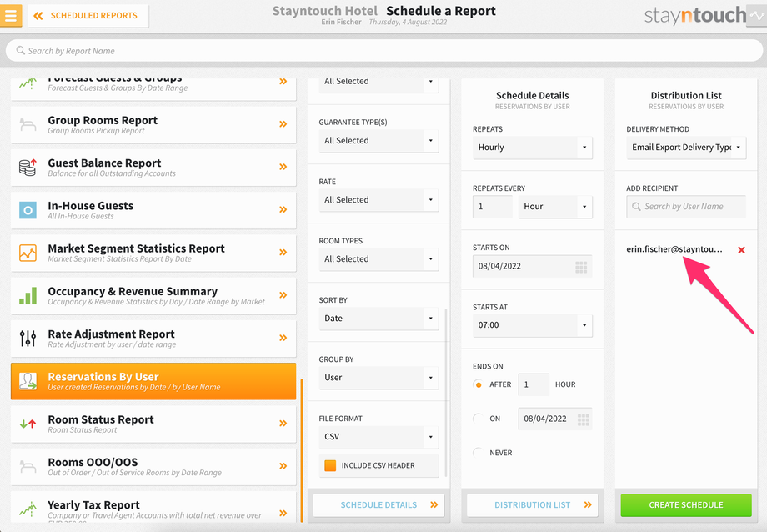
Task: Select the Group Rooms Report entry
Action: point(153,125)
